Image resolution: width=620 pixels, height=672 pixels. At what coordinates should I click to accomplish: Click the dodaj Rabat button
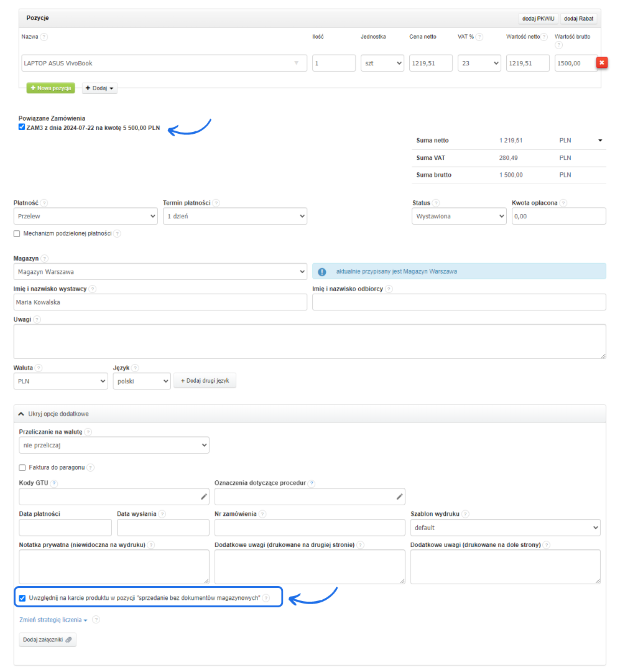578,19
